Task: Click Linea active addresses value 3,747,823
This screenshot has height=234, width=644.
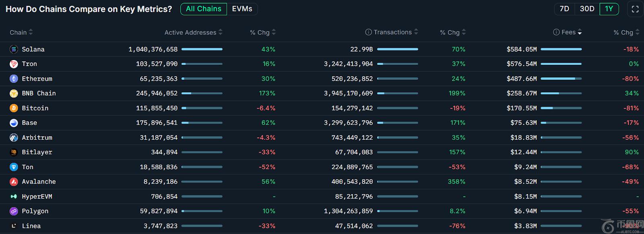Action: pos(161,226)
